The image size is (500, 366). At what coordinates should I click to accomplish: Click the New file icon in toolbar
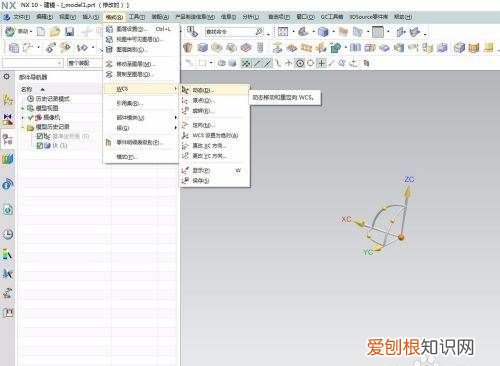(41, 32)
